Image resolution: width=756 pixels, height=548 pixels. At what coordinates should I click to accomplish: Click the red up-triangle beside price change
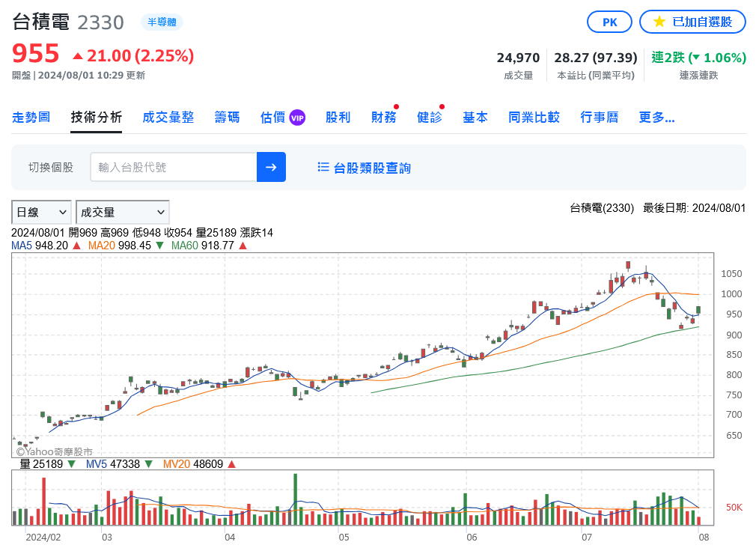[x=78, y=56]
